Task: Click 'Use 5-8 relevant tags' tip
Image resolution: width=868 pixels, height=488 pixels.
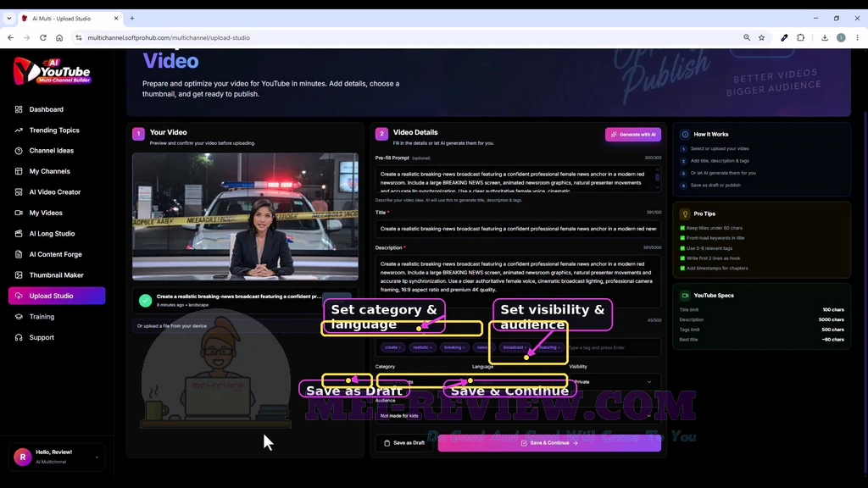Action: coord(709,248)
